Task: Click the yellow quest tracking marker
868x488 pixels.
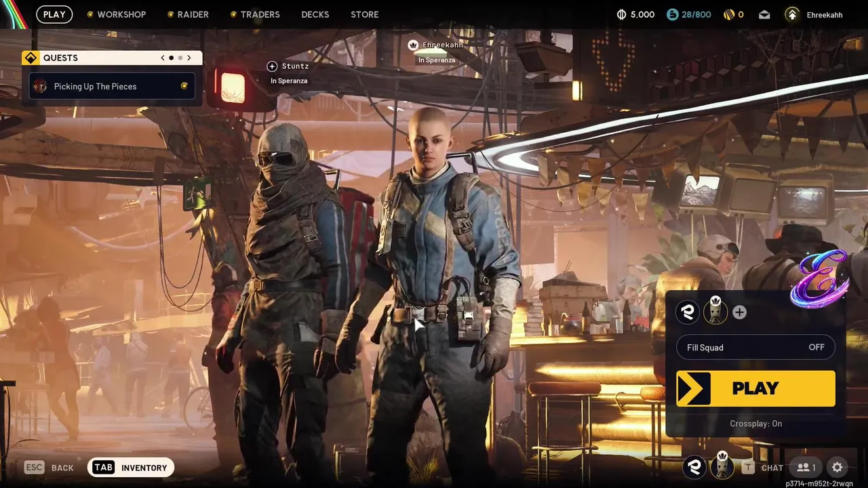Action: click(x=184, y=85)
